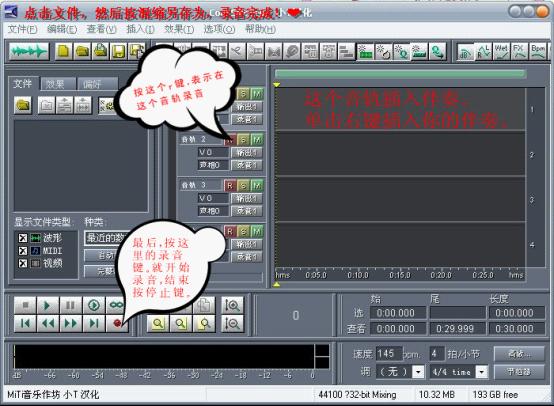
Task: Select the scissors cut tool icon
Action: click(237, 52)
